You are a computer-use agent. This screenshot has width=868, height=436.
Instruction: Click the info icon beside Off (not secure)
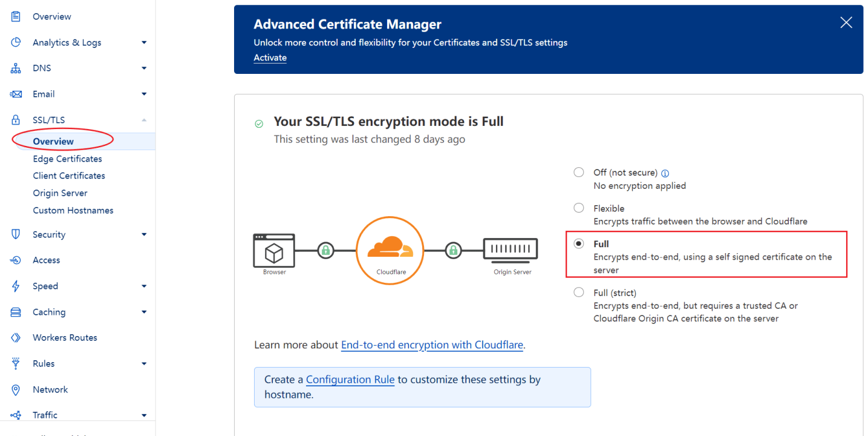(665, 173)
